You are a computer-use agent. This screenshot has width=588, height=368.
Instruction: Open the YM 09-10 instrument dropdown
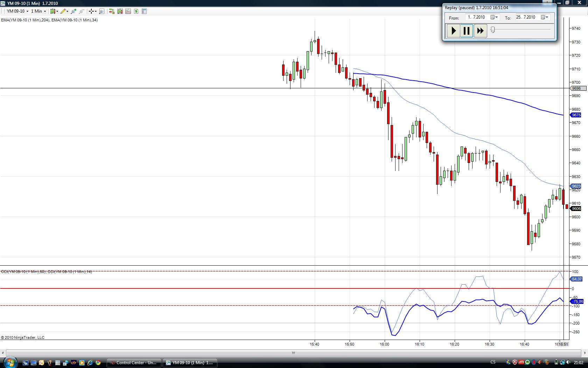point(17,11)
